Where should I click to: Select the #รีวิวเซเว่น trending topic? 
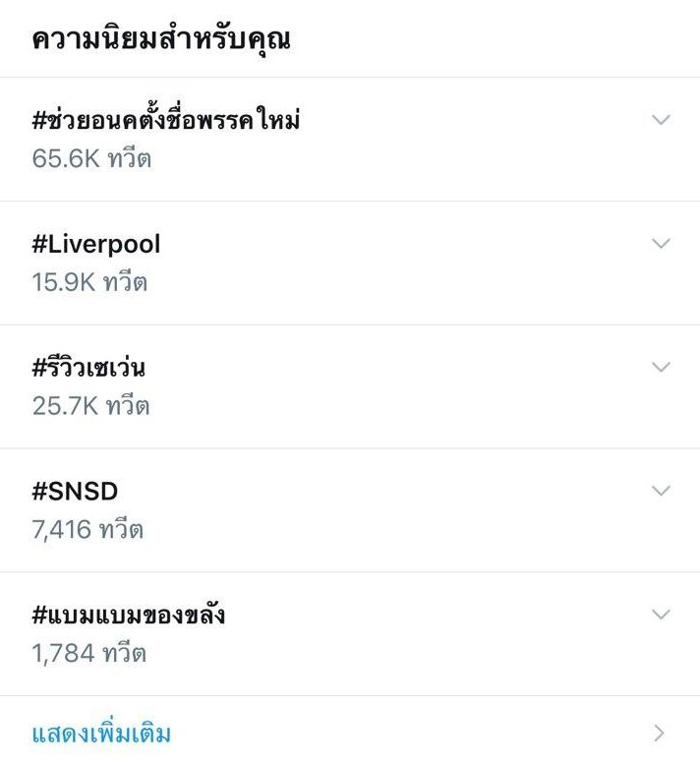(89, 368)
